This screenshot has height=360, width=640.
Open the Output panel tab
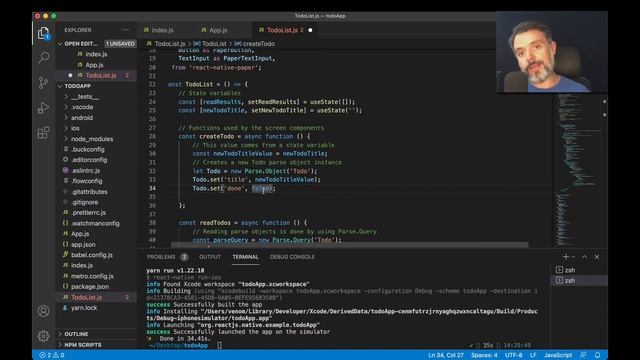[x=210, y=257]
